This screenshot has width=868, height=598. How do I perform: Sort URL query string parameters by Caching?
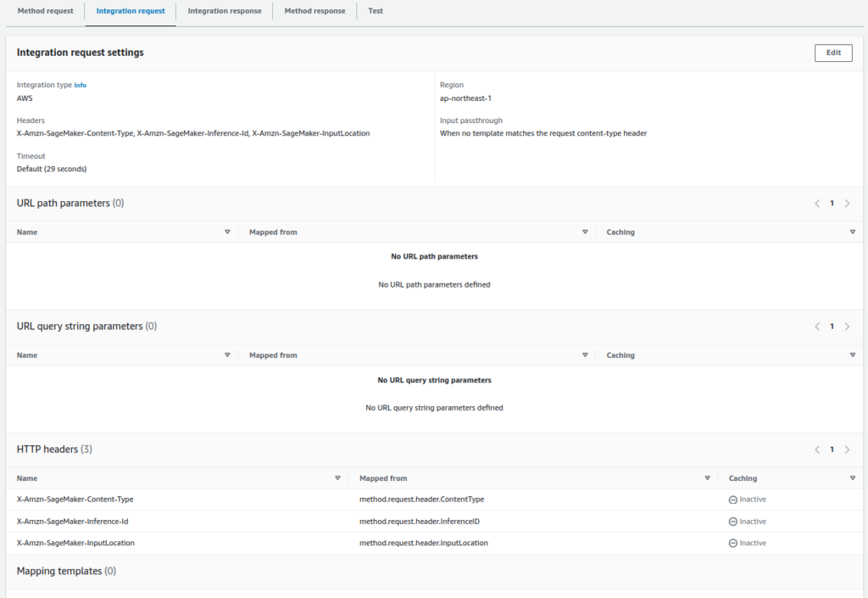click(x=852, y=355)
